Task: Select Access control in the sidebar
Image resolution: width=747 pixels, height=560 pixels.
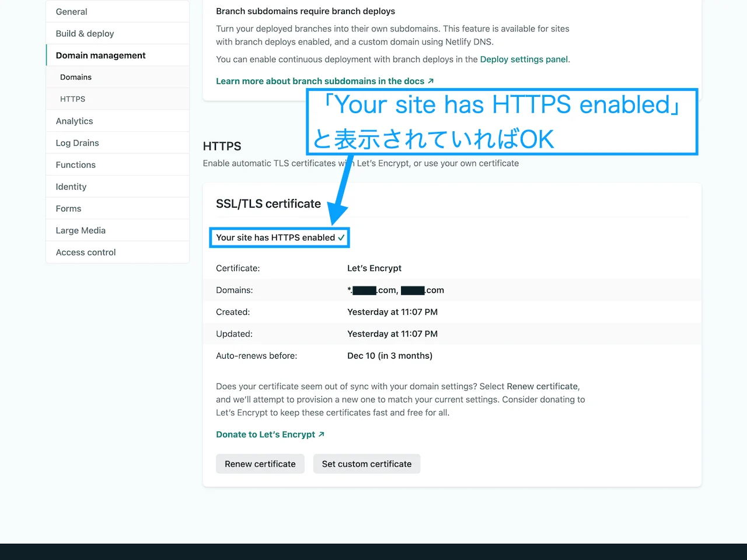Action: [85, 252]
